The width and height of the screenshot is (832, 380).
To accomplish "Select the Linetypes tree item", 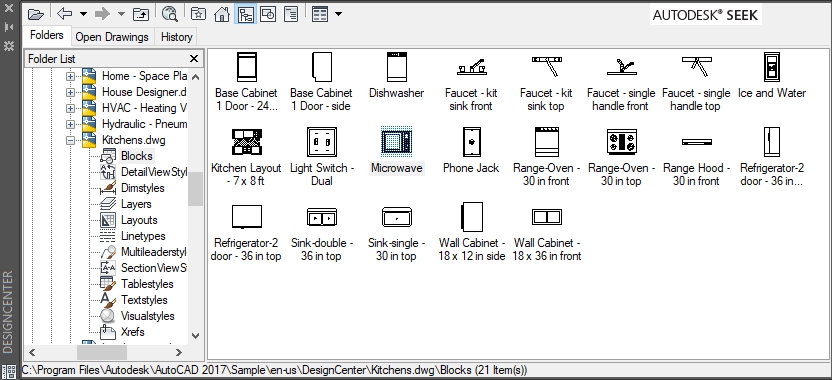I will (x=143, y=236).
